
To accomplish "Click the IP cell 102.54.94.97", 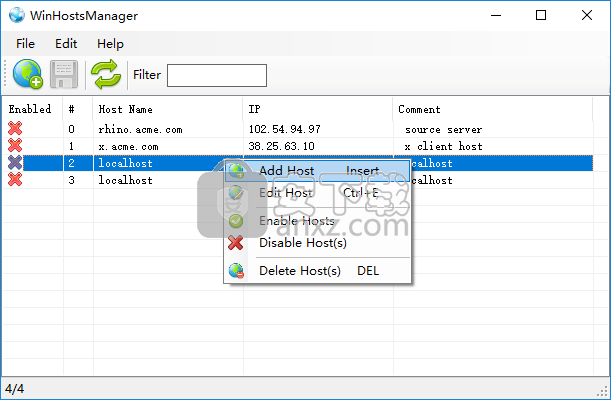I will pyautogui.click(x=284, y=129).
